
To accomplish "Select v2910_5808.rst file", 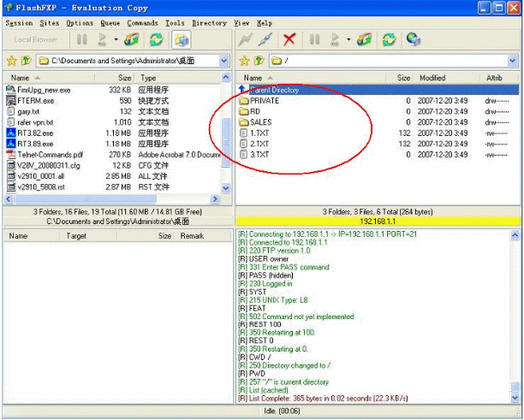I will (x=41, y=187).
